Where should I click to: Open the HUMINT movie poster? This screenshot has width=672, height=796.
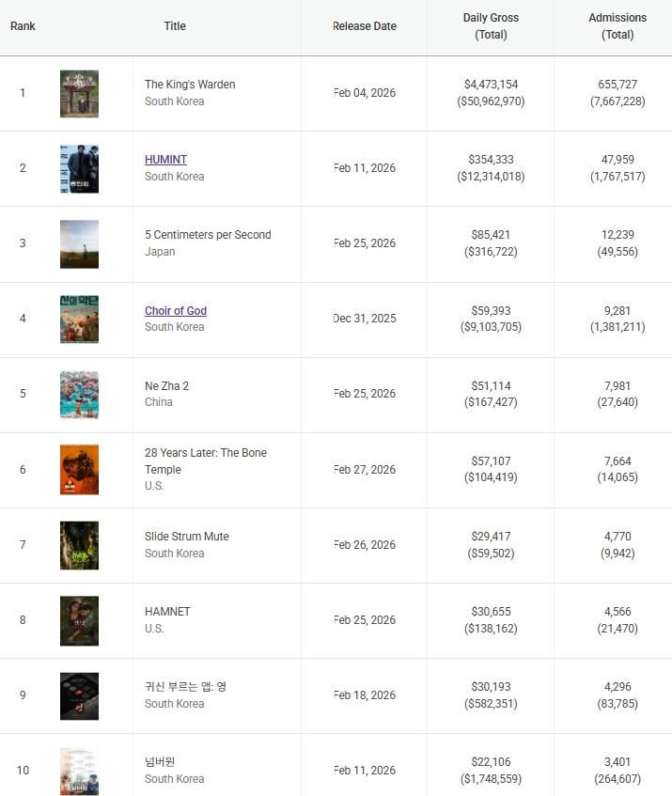79,168
